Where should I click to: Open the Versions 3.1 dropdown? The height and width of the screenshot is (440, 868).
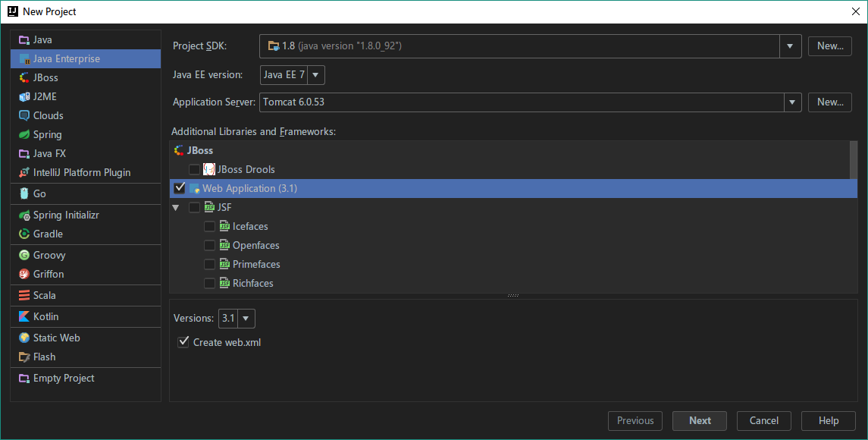click(x=246, y=318)
